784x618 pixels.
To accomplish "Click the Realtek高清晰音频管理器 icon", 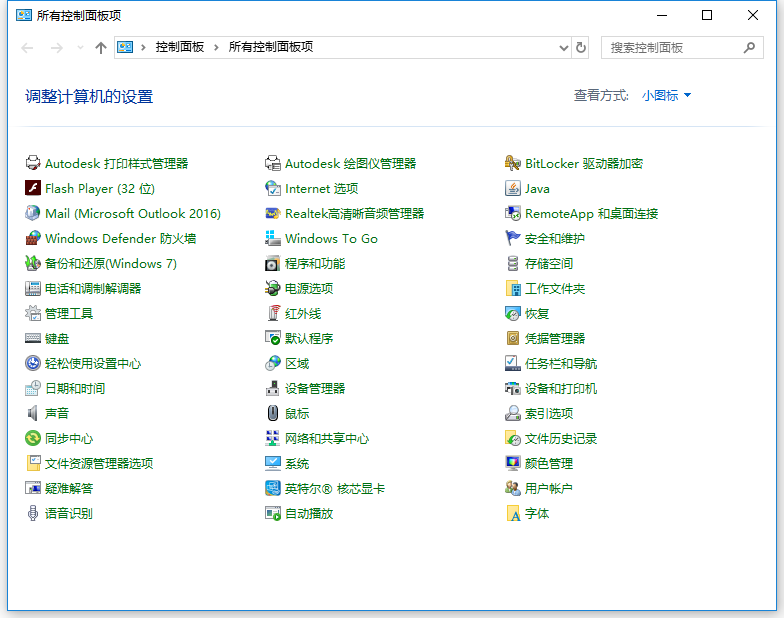I will point(273,213).
